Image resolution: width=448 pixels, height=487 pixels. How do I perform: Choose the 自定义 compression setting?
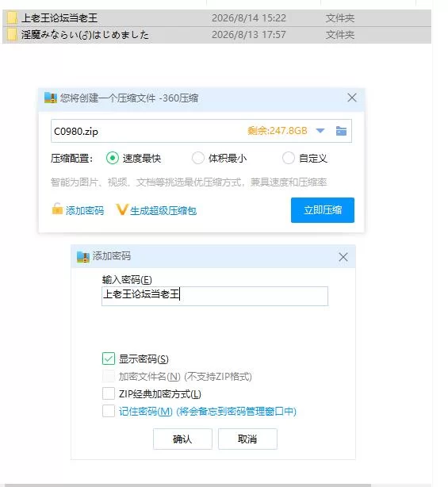click(288, 158)
